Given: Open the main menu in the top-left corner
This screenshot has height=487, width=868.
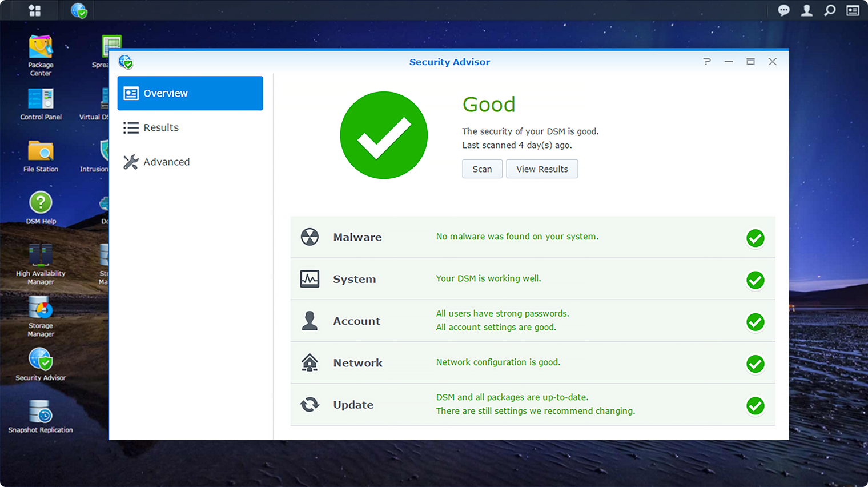Looking at the screenshot, I should tap(34, 10).
